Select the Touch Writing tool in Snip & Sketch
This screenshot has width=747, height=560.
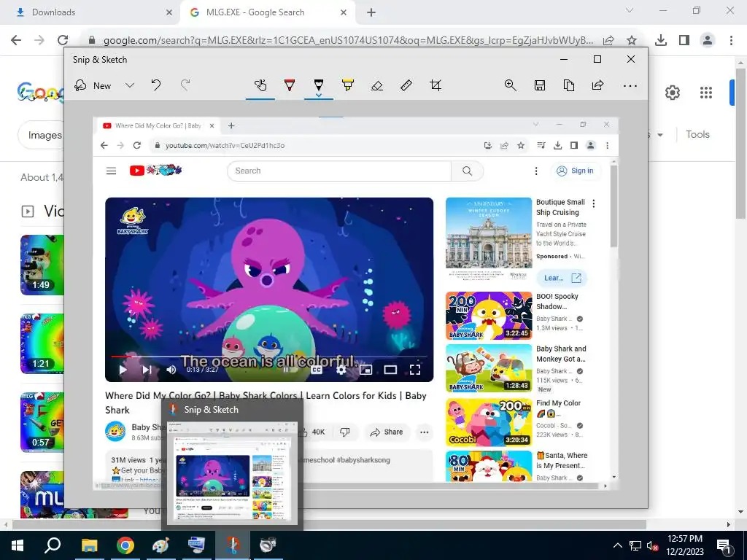(x=260, y=86)
